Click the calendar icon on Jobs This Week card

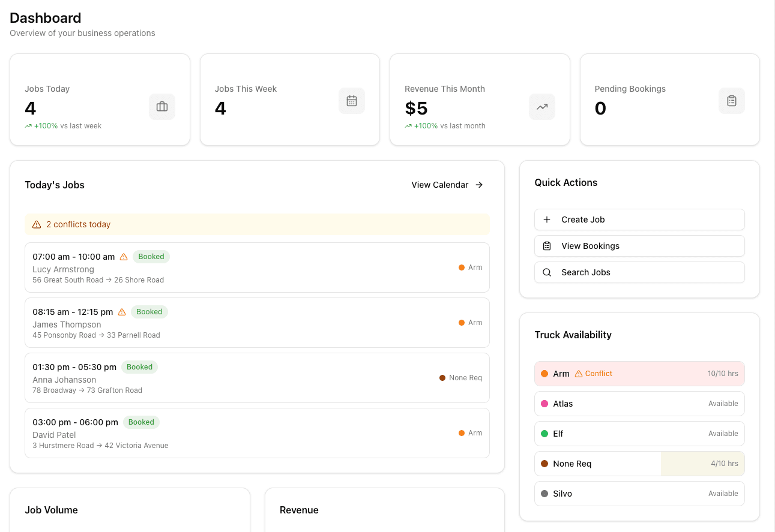351,100
